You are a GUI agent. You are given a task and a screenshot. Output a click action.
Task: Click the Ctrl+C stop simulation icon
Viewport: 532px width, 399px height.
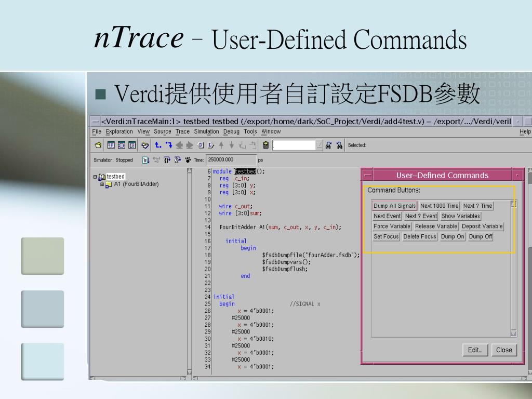(156, 160)
